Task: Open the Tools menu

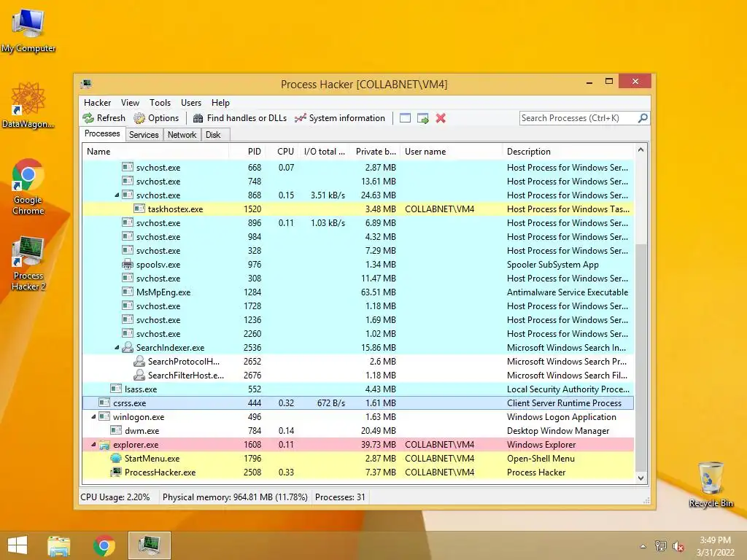Action: [x=160, y=103]
